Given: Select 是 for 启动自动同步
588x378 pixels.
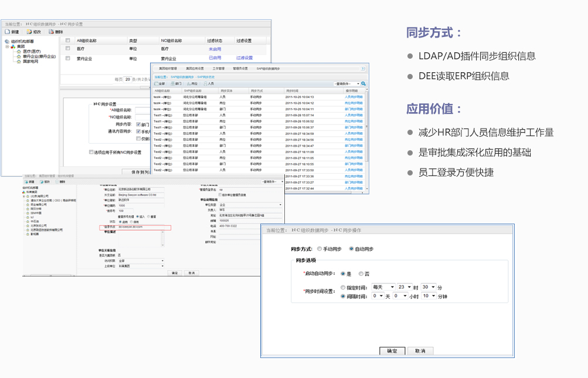Looking at the screenshot, I should (x=343, y=274).
